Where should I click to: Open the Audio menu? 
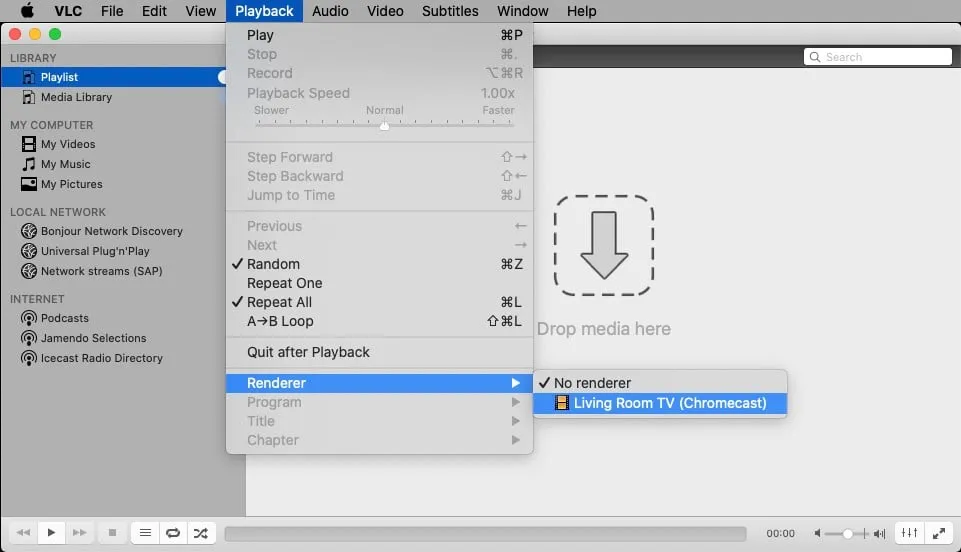coord(330,11)
